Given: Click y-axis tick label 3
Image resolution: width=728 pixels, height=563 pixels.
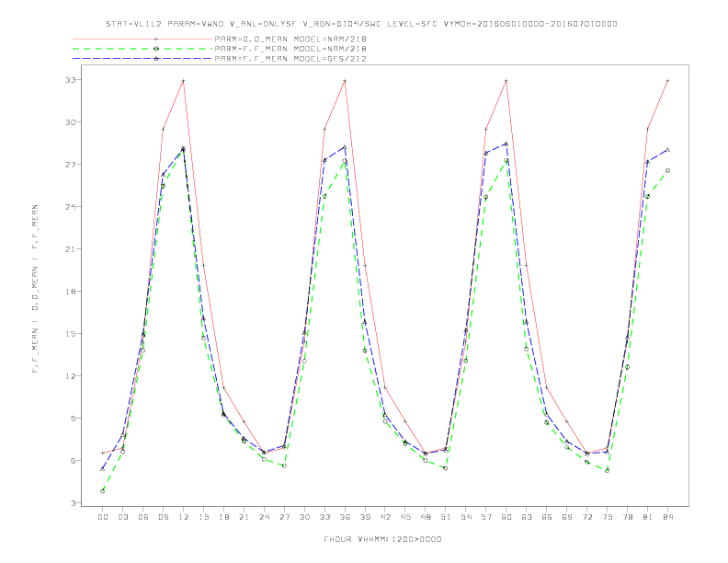Looking at the screenshot, I should pos(74,502).
